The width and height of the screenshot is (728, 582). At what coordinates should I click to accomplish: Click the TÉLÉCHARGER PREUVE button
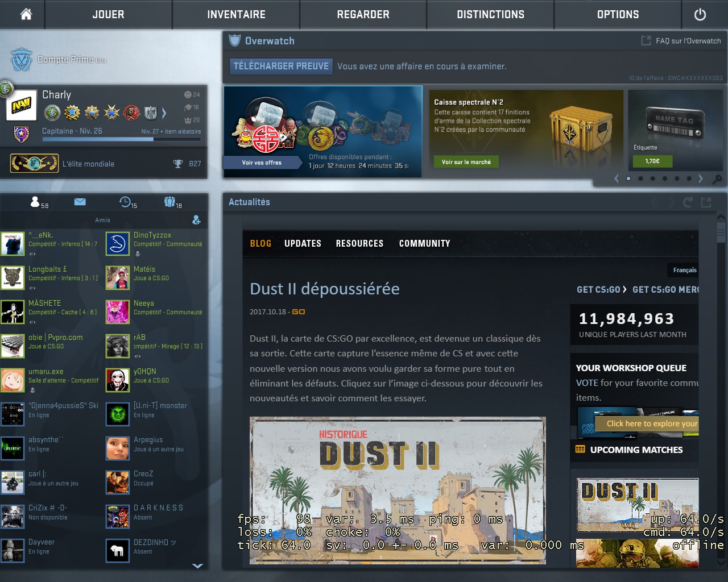(x=281, y=66)
